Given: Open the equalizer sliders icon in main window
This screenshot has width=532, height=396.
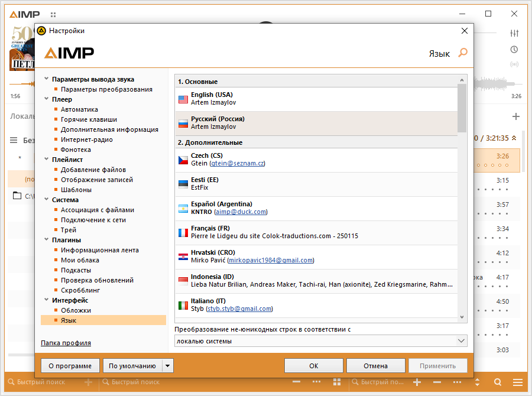Looking at the screenshot, I should (514, 33).
